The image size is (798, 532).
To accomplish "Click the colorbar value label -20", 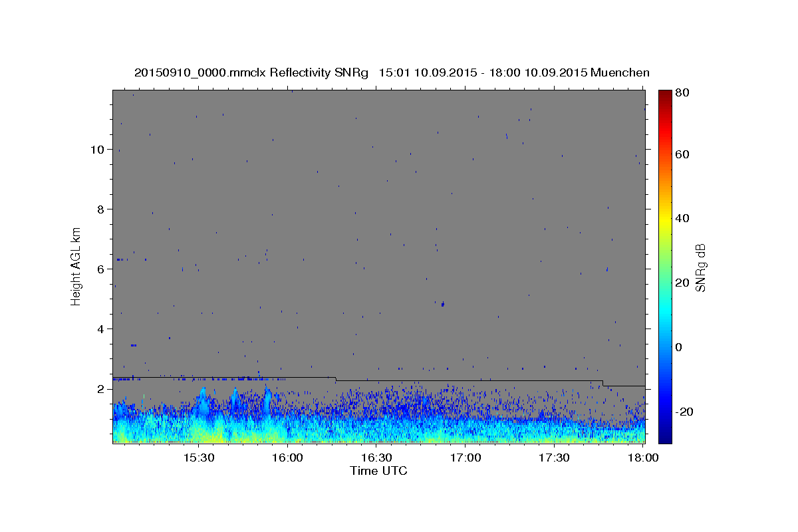I will coord(684,412).
